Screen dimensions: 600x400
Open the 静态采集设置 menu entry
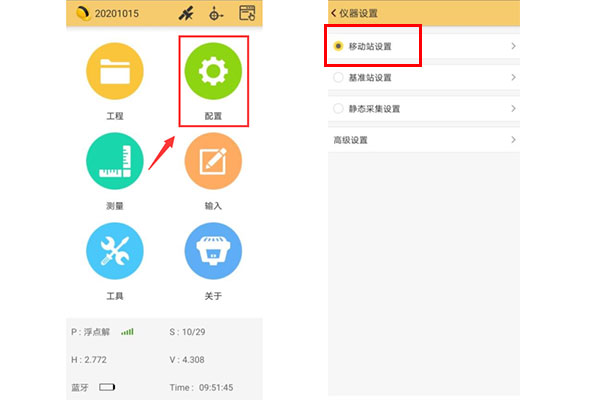pyautogui.click(x=374, y=108)
